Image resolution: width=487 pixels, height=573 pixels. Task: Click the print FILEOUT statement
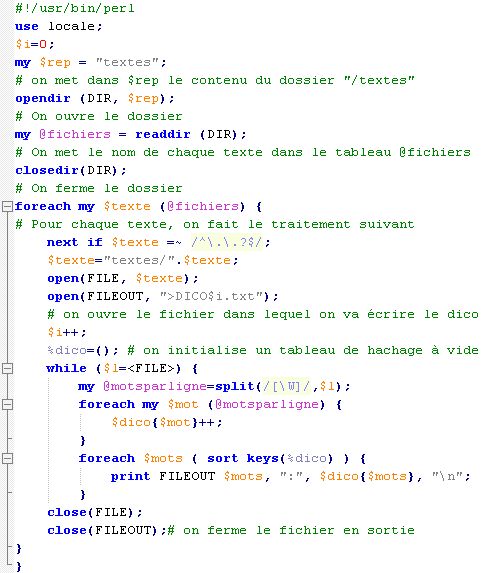tap(290, 476)
